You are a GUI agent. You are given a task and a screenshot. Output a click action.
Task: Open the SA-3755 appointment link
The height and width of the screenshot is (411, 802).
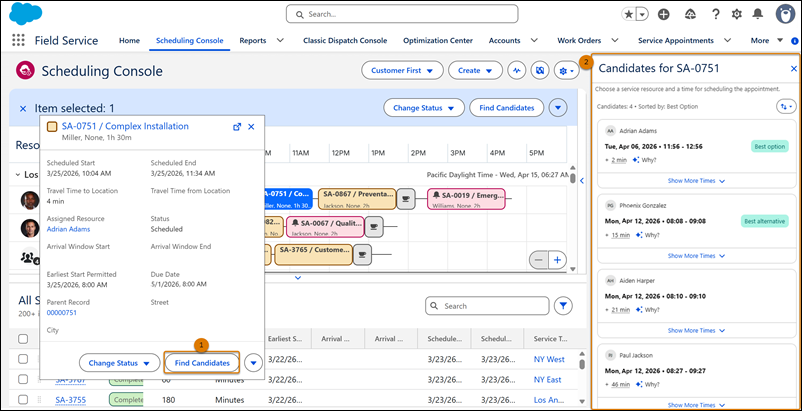71,400
